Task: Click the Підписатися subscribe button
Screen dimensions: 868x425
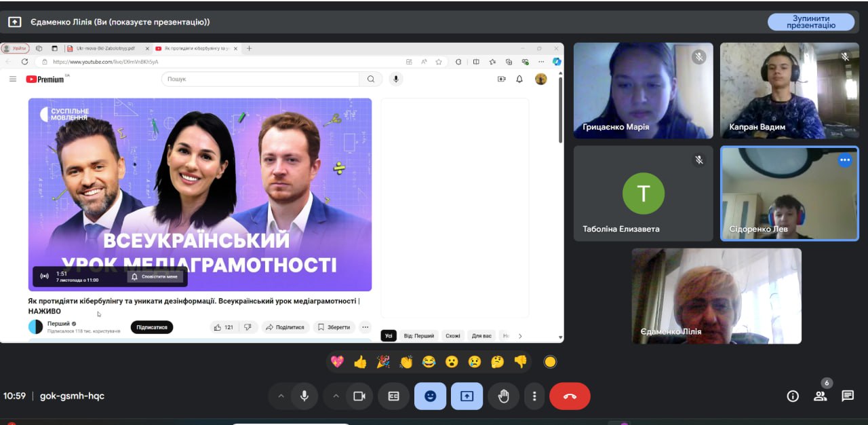Action: tap(151, 327)
